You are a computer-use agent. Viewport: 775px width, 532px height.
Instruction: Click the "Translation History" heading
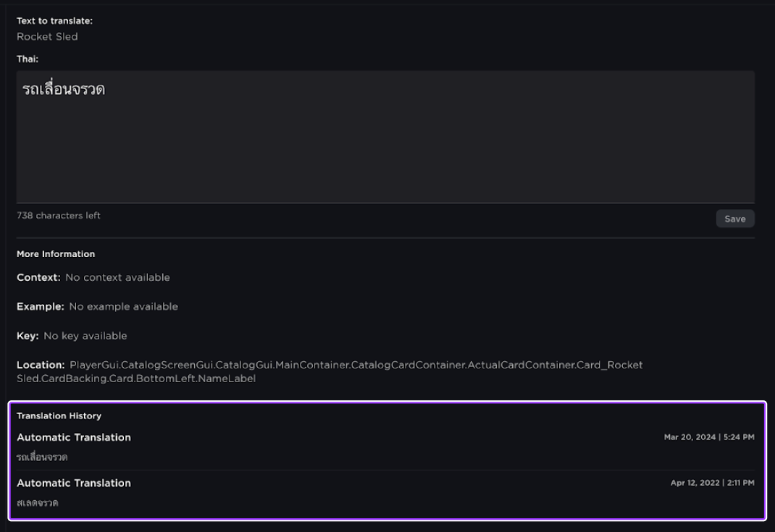pos(59,416)
